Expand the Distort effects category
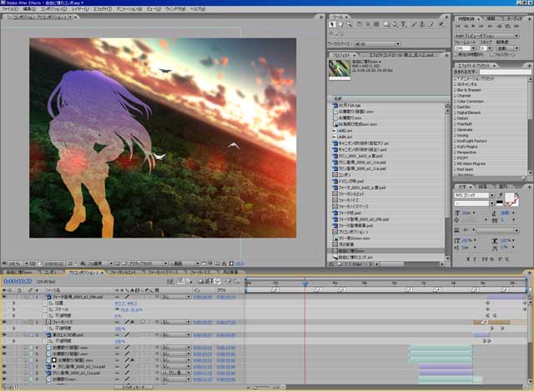Screen dimensions: 534x392 (x=455, y=118)
